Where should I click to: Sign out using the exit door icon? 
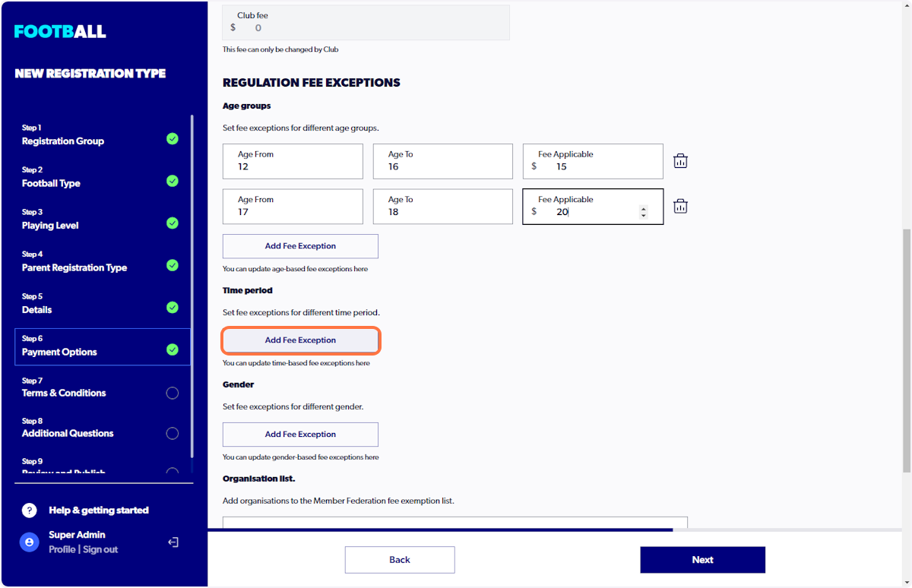point(173,542)
